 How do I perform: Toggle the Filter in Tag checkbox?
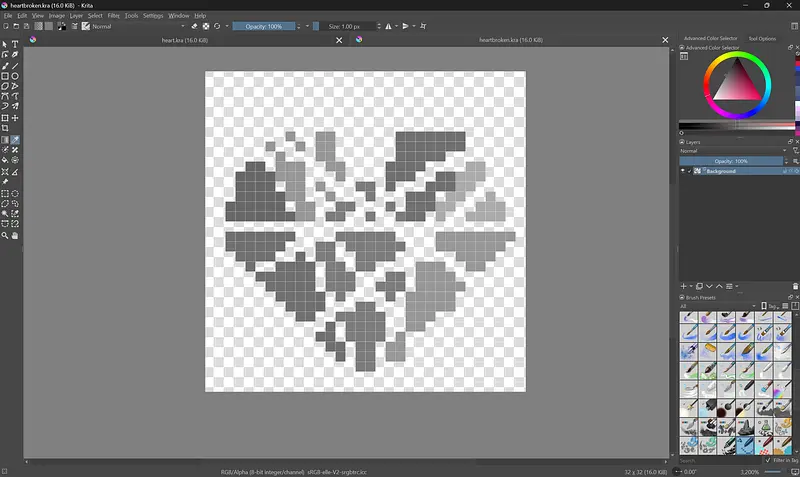pos(768,460)
